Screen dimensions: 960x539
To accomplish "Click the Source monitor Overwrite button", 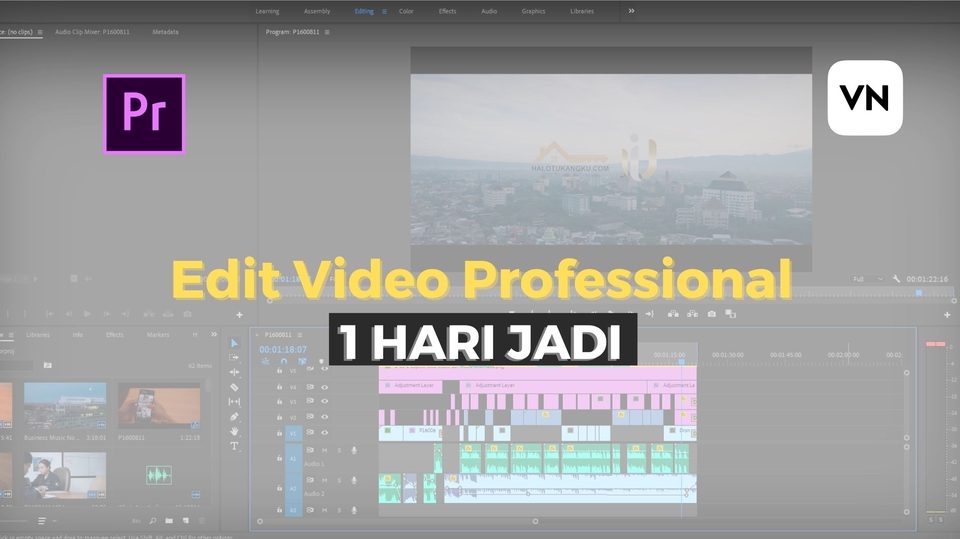I will pos(168,314).
